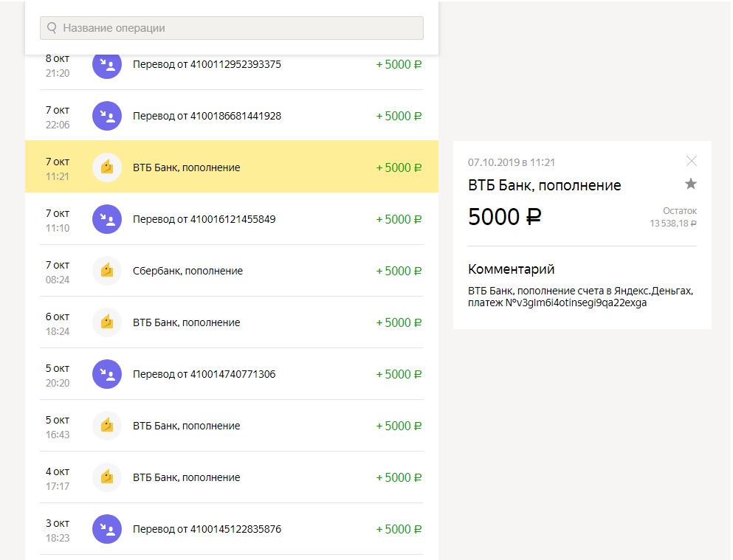Click transfer icon for 410014740771306
The height and width of the screenshot is (560, 733).
(x=107, y=374)
